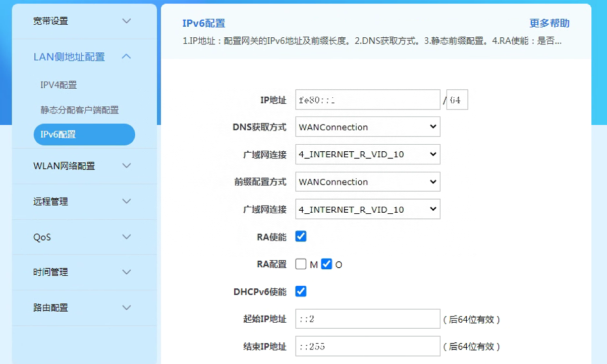Open the QoS sidebar menu
The width and height of the screenshot is (607, 364).
coord(84,236)
